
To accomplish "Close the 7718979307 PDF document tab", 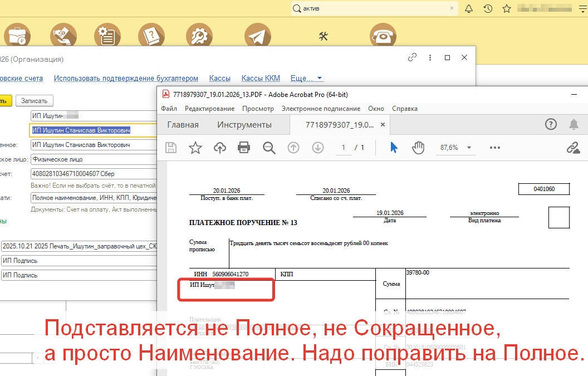I will [x=383, y=125].
